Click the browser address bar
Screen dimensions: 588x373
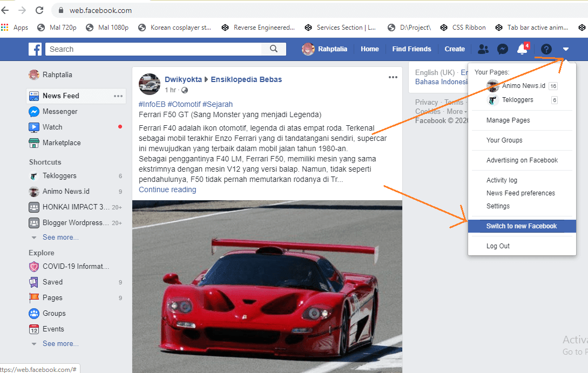pyautogui.click(x=319, y=10)
